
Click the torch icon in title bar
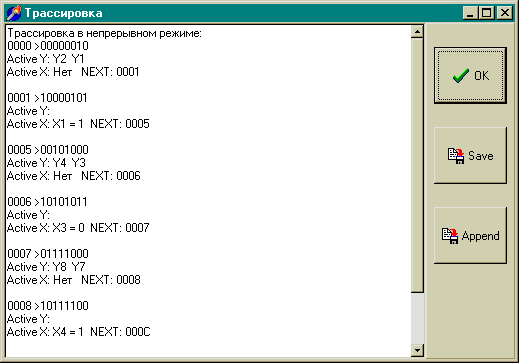tap(14, 13)
